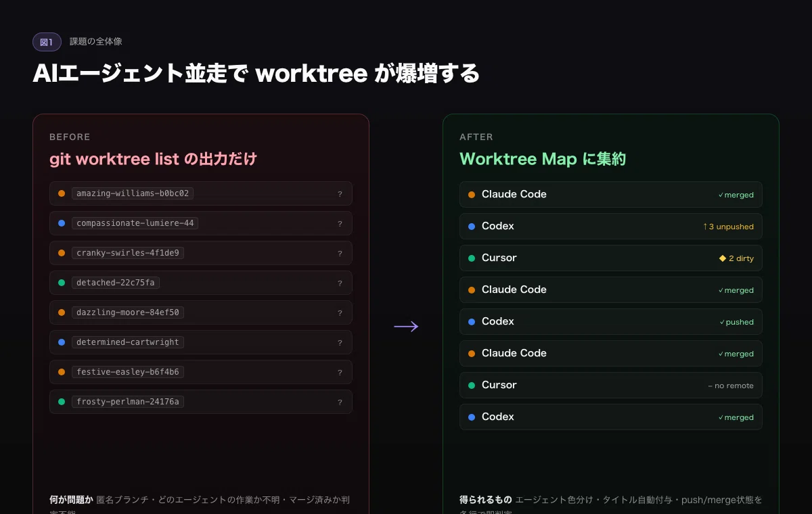Click the Cursor label with 2 dirty

coord(499,258)
